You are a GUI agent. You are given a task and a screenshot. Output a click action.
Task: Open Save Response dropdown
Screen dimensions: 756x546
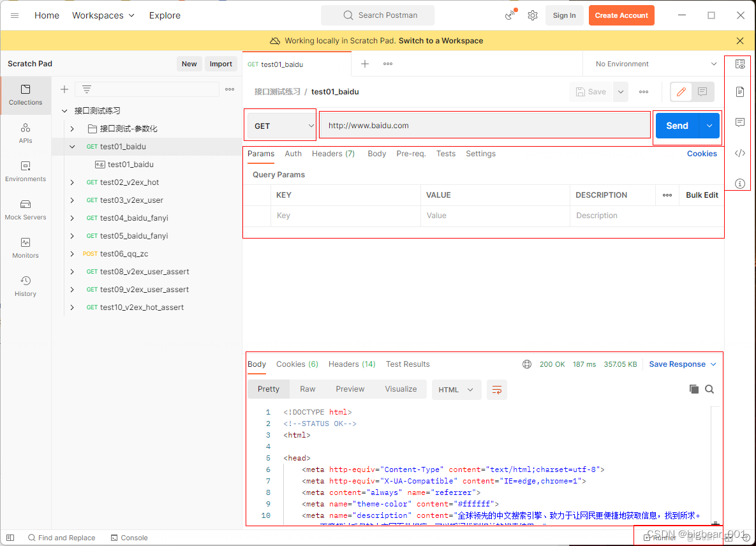[682, 364]
